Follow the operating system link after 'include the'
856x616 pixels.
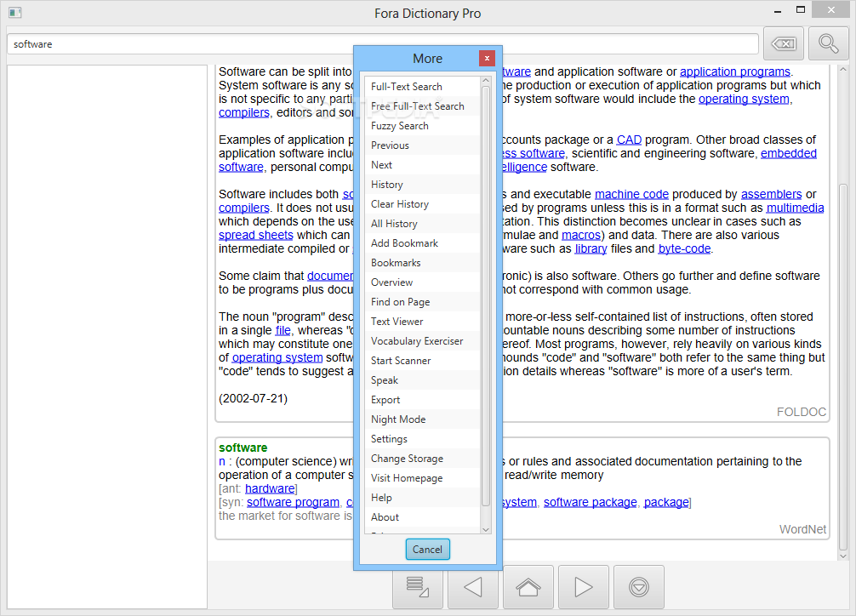tap(744, 99)
